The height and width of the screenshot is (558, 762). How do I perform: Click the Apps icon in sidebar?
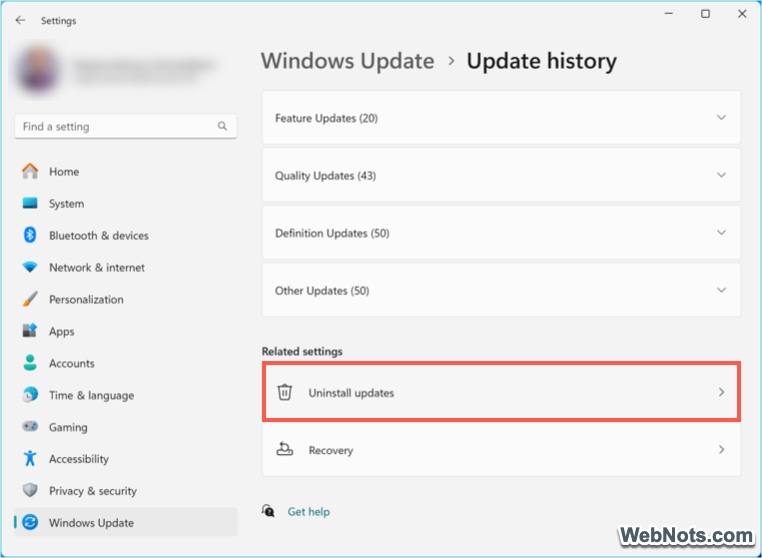[30, 331]
